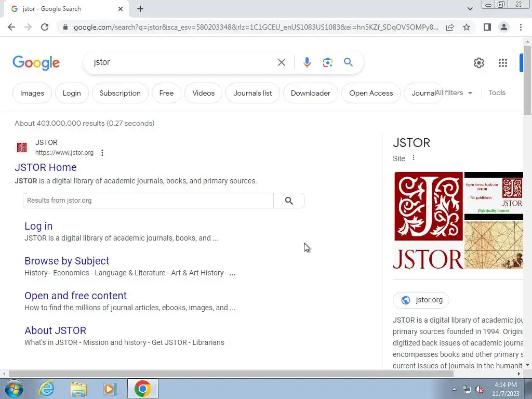This screenshot has height=399, width=532.
Task: Click the Chrome taskbar icon
Action: [x=143, y=389]
